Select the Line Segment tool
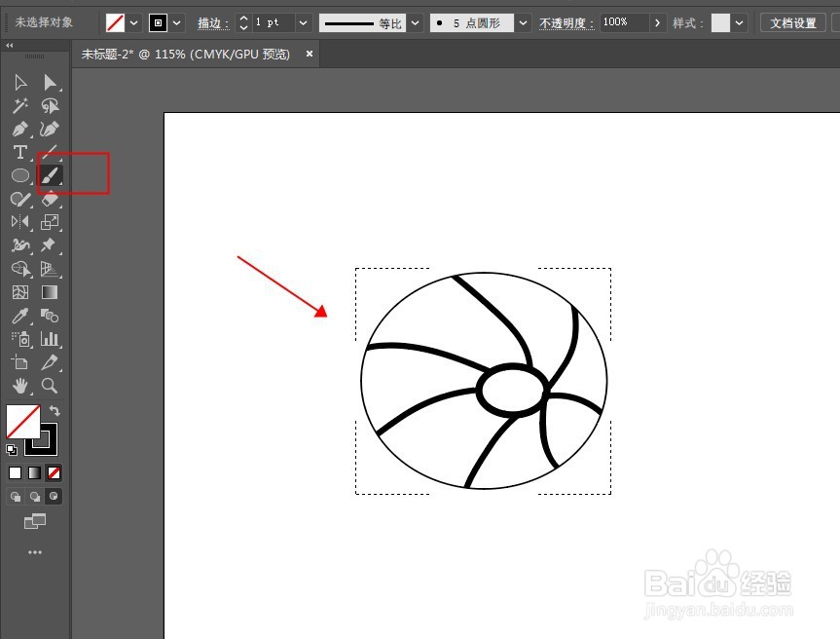The image size is (840, 639). click(50, 151)
